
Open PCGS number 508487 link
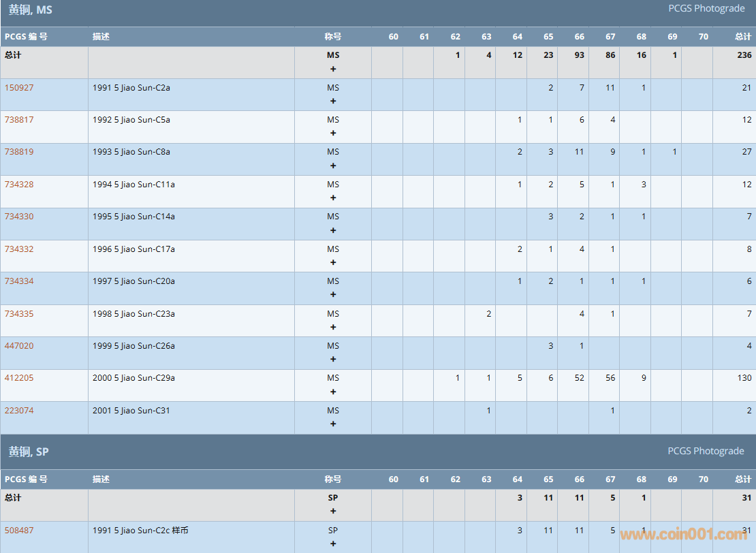(x=19, y=531)
